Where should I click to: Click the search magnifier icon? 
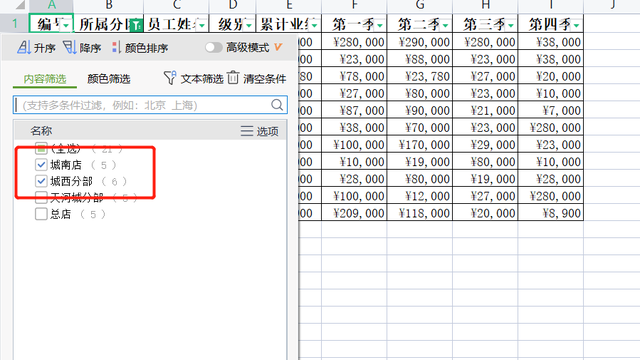click(x=277, y=105)
